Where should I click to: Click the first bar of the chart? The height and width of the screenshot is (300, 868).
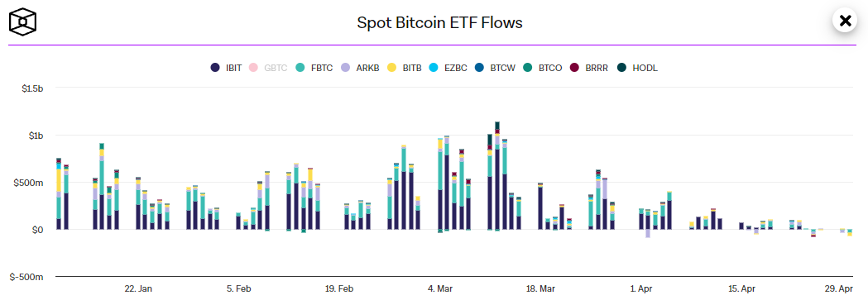pyautogui.click(x=59, y=193)
